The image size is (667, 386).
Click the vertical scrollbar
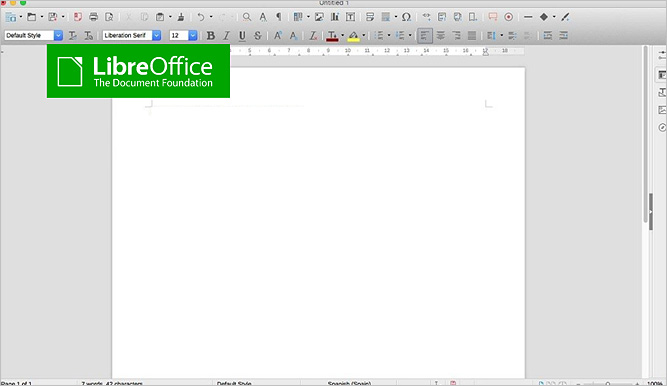pyautogui.click(x=646, y=134)
